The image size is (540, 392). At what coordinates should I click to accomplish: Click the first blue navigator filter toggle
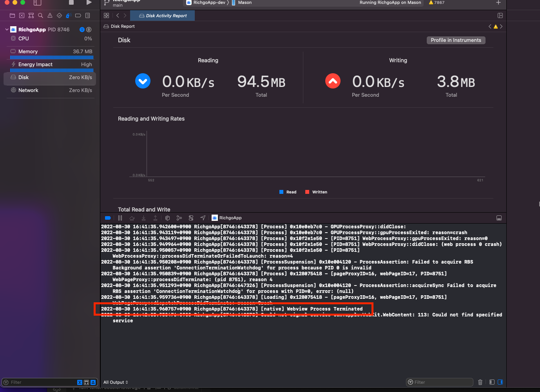tap(80, 382)
